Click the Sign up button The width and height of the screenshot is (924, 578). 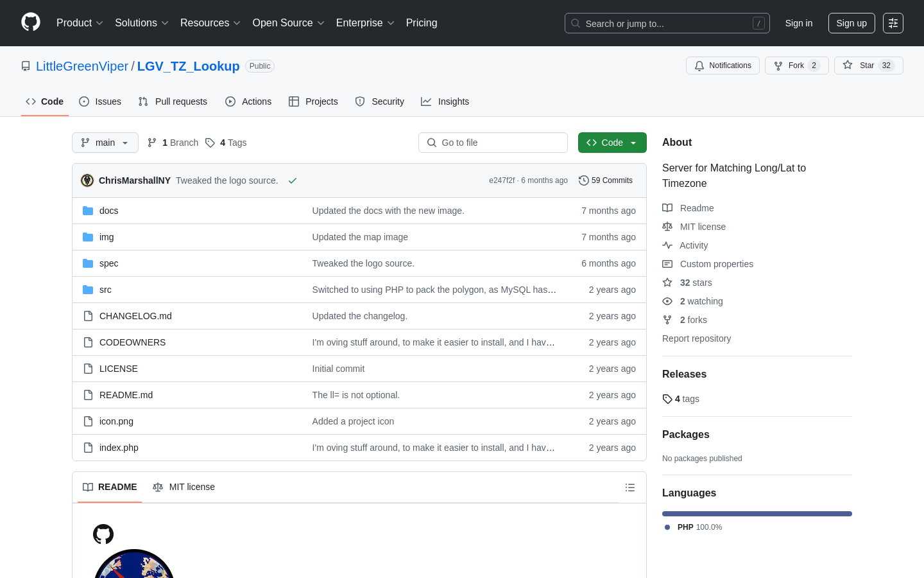click(851, 23)
